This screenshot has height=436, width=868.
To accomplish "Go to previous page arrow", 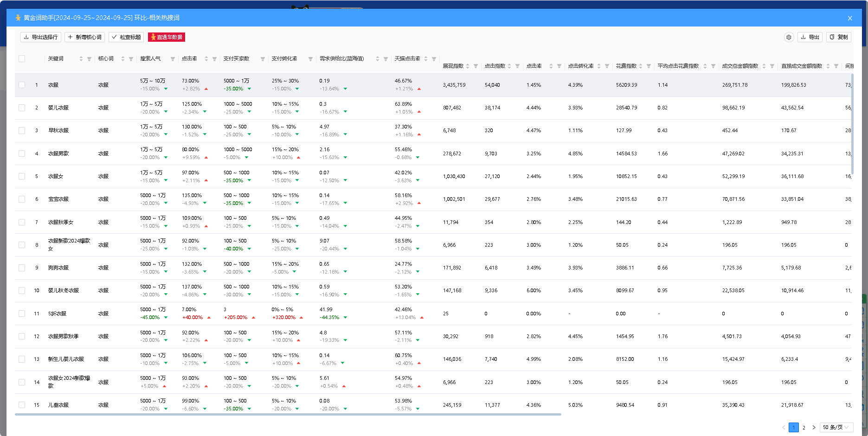I will click(784, 428).
